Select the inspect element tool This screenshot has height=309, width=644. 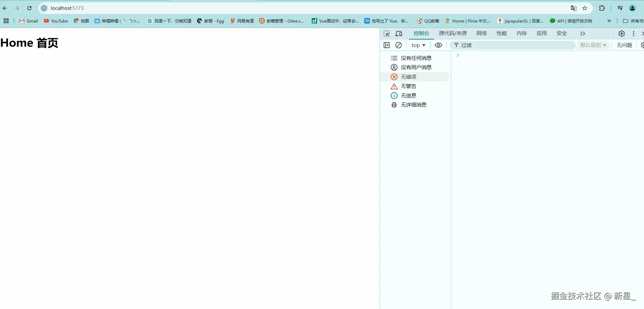pyautogui.click(x=387, y=33)
